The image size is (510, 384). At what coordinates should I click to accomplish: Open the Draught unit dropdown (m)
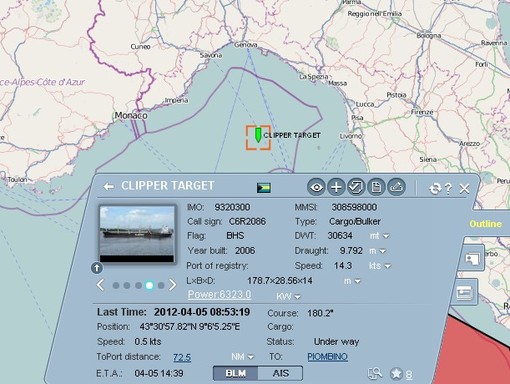378,251
